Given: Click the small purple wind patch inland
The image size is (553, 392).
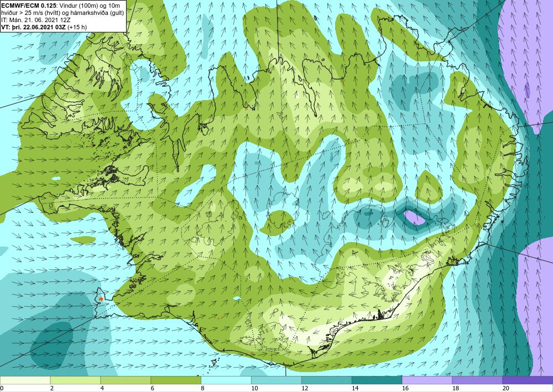Looking at the screenshot, I should 414,217.
